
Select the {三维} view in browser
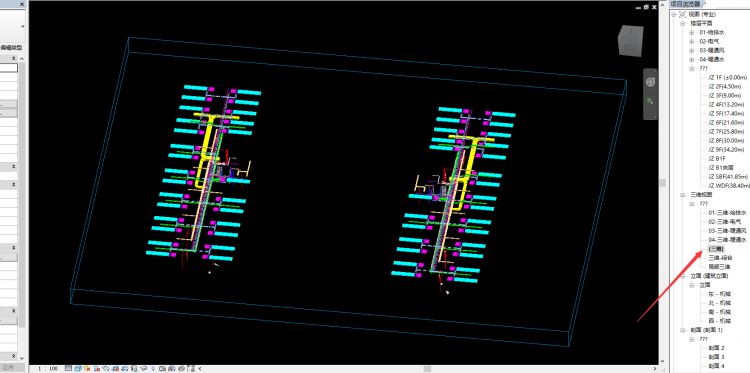(716, 249)
